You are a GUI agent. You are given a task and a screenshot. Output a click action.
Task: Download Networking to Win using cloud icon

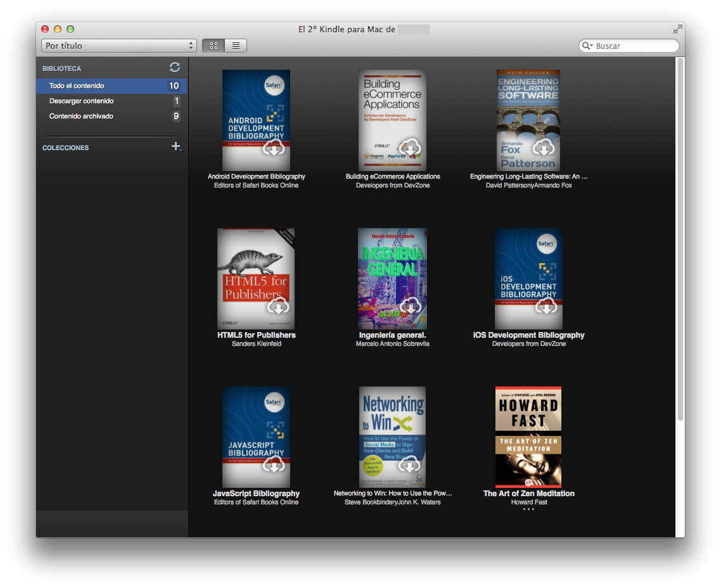pos(409,465)
